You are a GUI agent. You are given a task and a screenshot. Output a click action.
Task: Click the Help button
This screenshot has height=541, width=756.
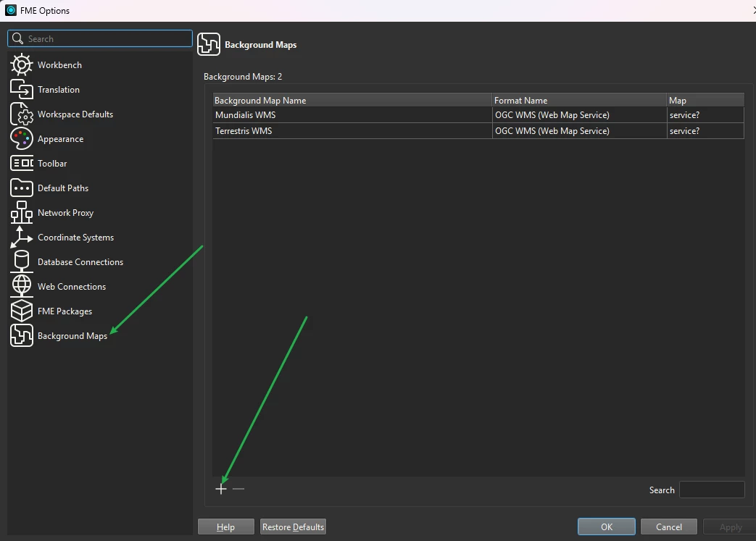[x=225, y=527]
